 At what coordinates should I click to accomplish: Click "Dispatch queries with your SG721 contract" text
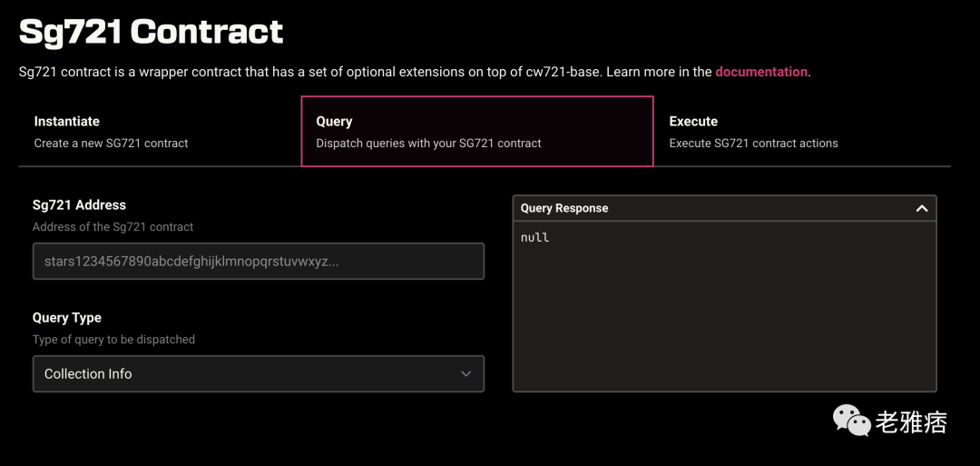(428, 144)
